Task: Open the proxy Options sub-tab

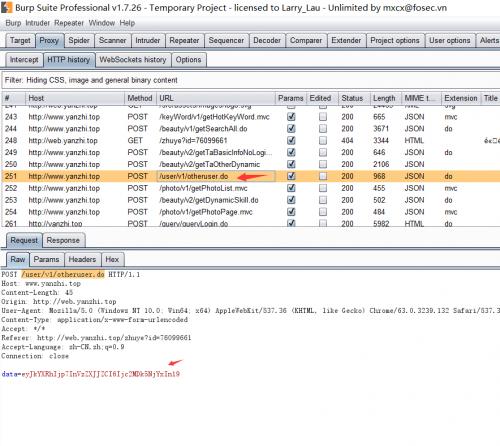Action: (x=188, y=60)
